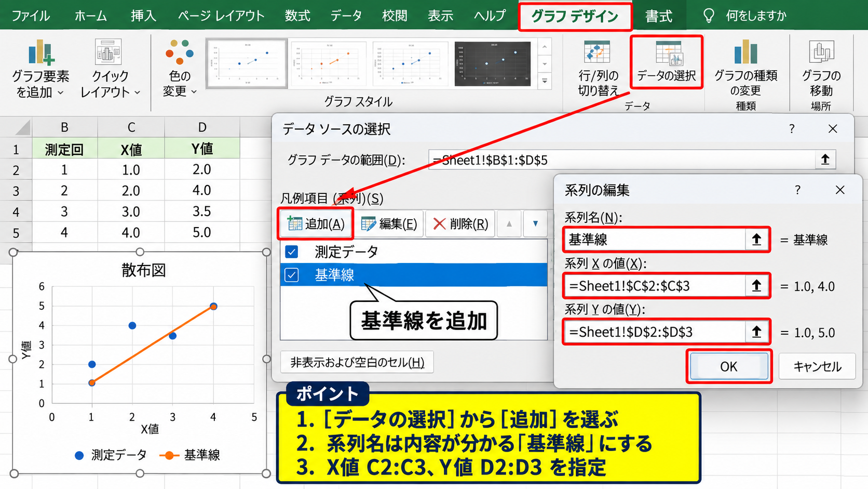Click the 系列名 range collapse arrow
This screenshot has width=868, height=489.
click(756, 240)
